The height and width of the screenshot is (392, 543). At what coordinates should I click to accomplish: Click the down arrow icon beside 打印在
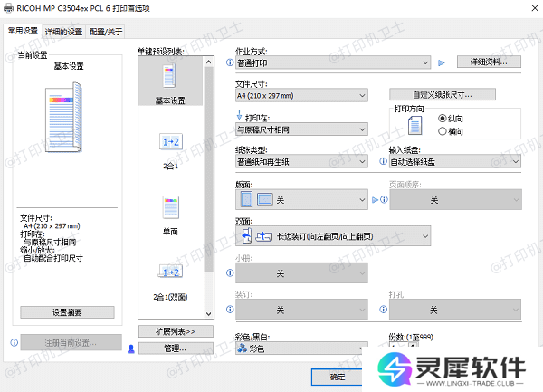click(239, 115)
